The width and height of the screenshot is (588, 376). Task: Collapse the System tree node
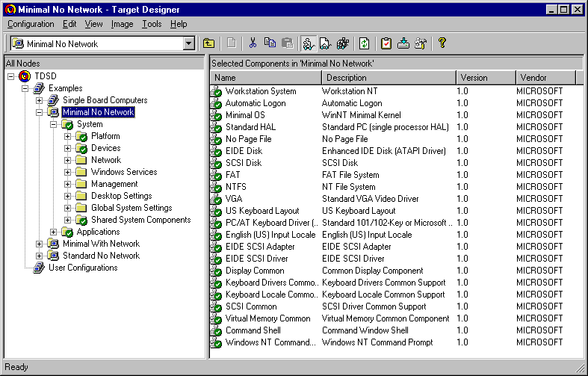[x=54, y=124]
